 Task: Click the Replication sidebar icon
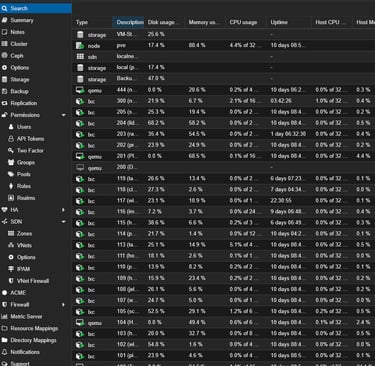tap(4, 103)
